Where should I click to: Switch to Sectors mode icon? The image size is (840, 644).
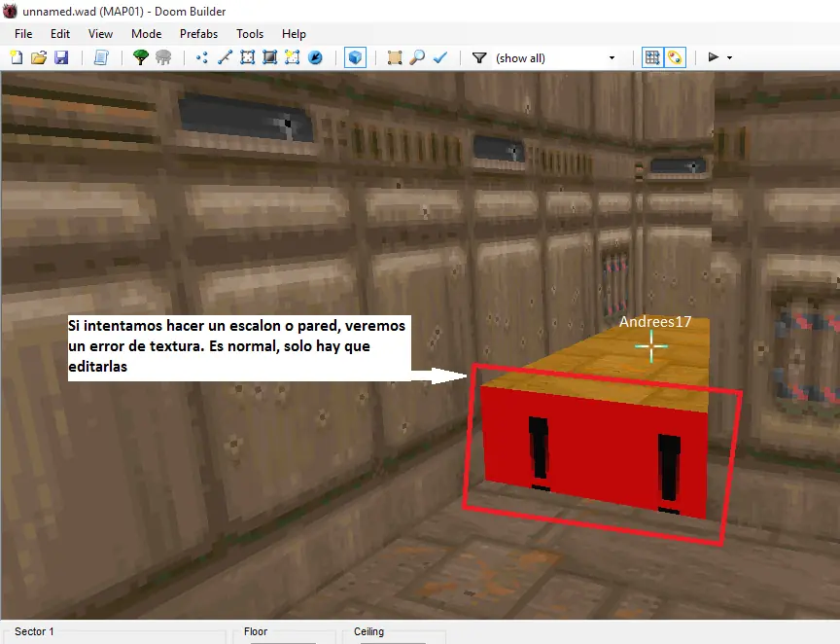point(248,57)
